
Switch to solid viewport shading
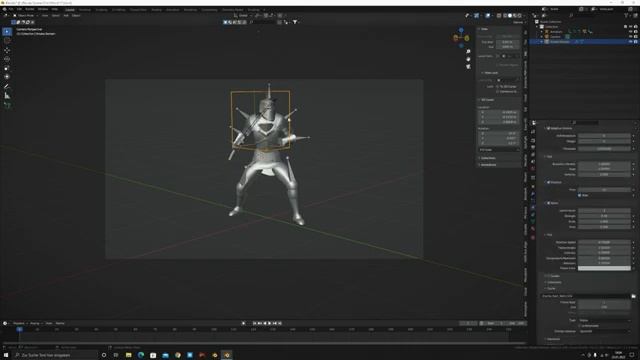click(509, 16)
